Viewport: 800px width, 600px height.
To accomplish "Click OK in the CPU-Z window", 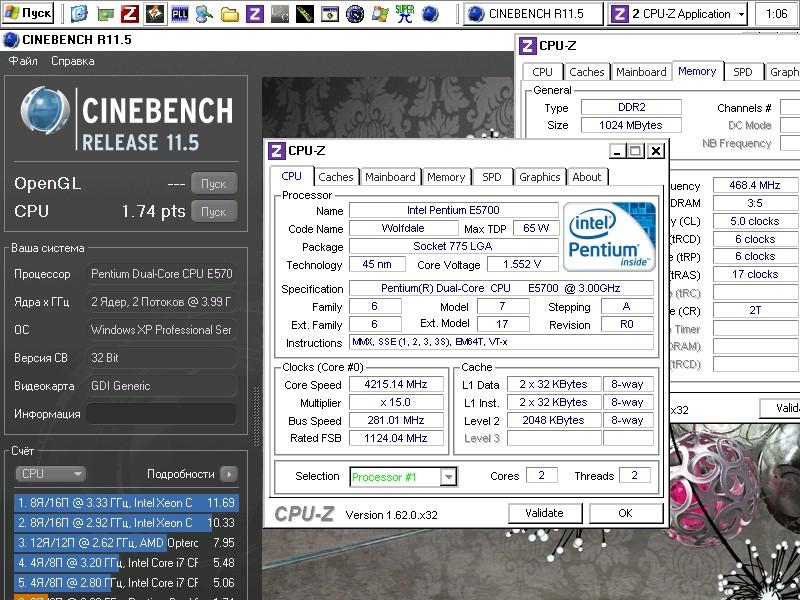I will coord(626,513).
